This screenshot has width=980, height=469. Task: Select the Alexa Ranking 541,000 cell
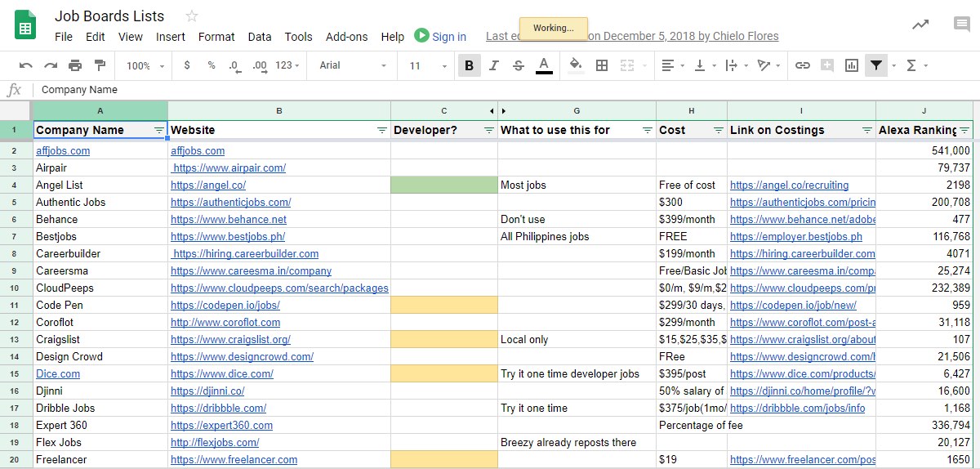pos(924,151)
